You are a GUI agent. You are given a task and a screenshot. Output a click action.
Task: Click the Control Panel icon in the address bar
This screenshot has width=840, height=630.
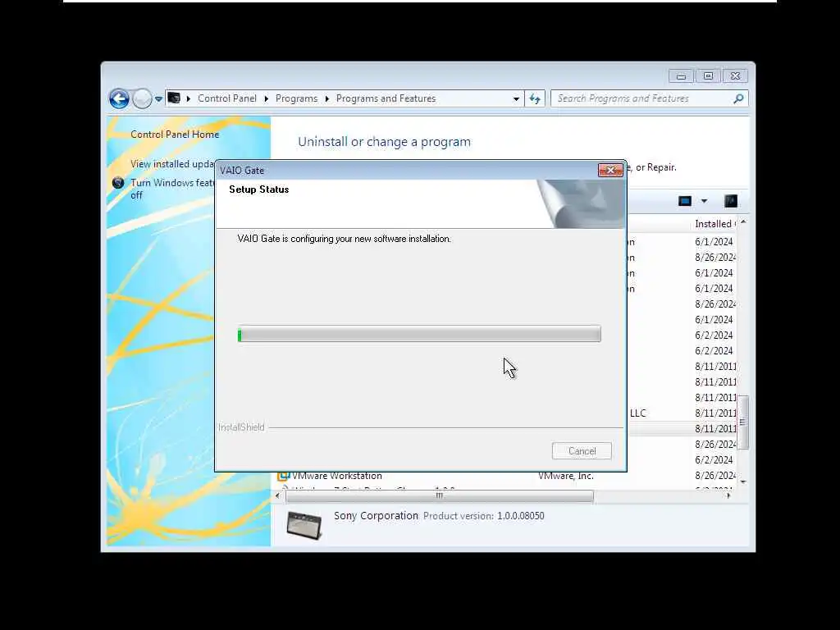click(174, 98)
